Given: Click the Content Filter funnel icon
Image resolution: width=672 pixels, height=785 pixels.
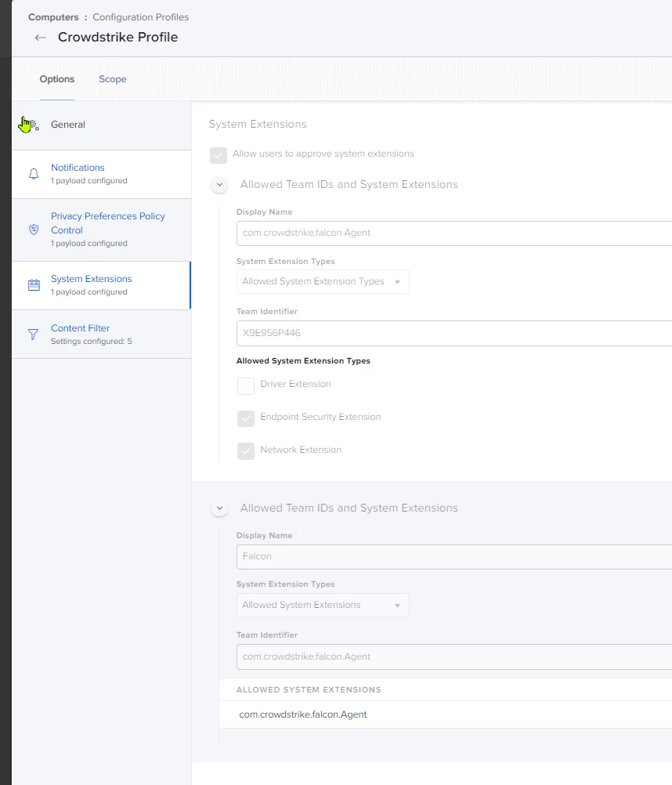Looking at the screenshot, I should point(33,335).
